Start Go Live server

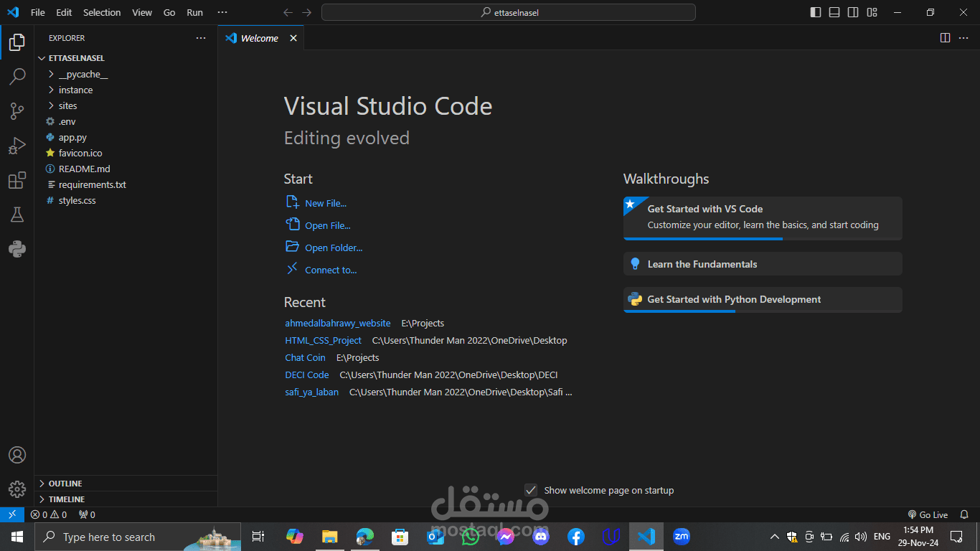(928, 514)
